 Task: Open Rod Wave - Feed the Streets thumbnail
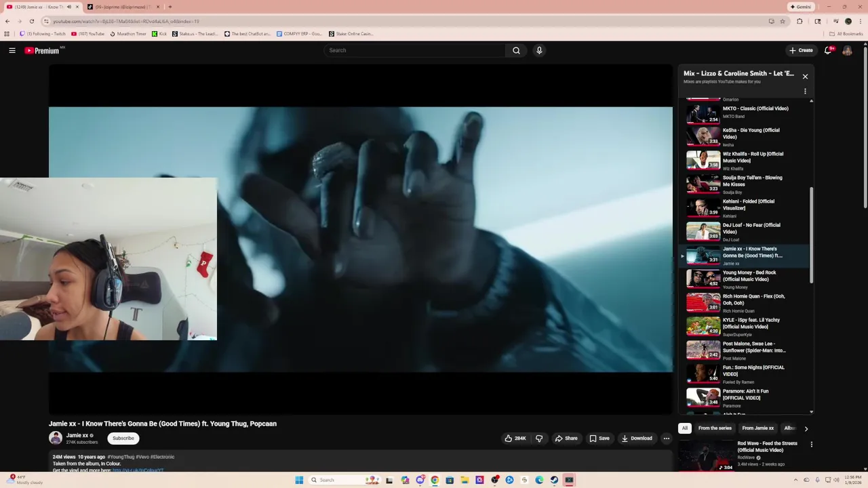click(x=706, y=456)
